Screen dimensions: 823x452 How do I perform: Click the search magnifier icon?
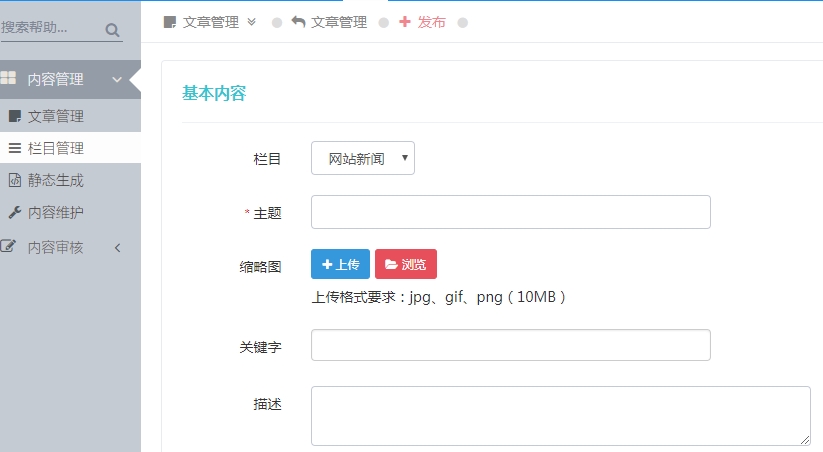(112, 30)
